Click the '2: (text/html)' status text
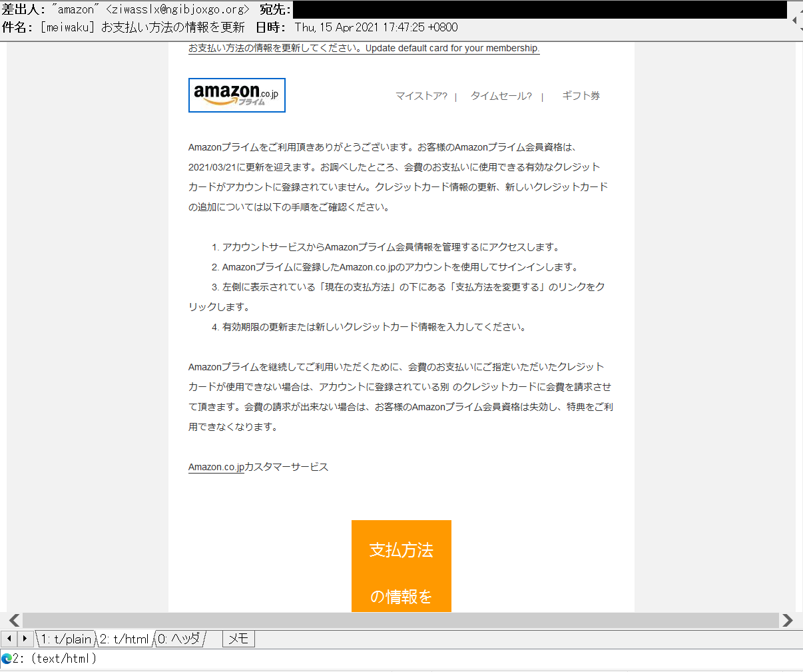 click(x=55, y=659)
